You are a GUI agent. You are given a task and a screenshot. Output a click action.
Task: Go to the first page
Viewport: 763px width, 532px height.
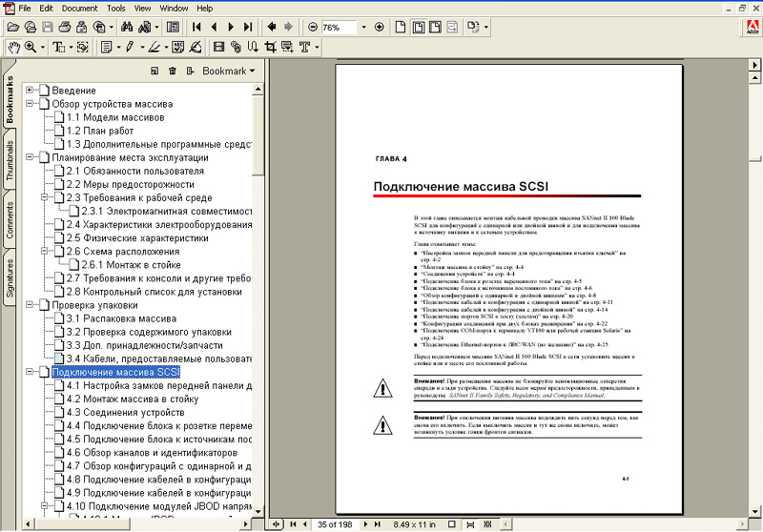(x=196, y=27)
